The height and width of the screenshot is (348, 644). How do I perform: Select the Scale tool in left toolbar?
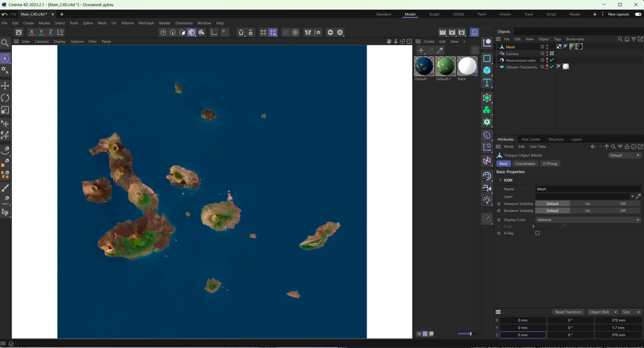coord(5,110)
